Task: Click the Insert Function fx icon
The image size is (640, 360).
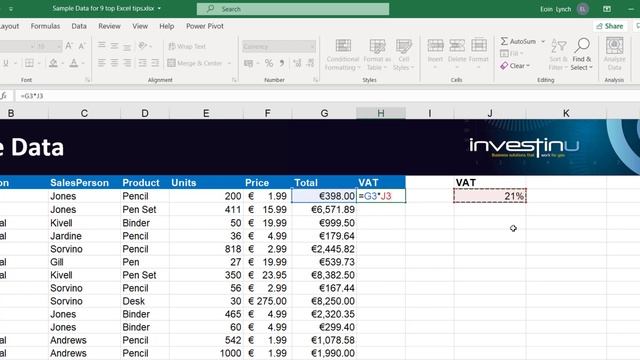Action: (x=4, y=96)
